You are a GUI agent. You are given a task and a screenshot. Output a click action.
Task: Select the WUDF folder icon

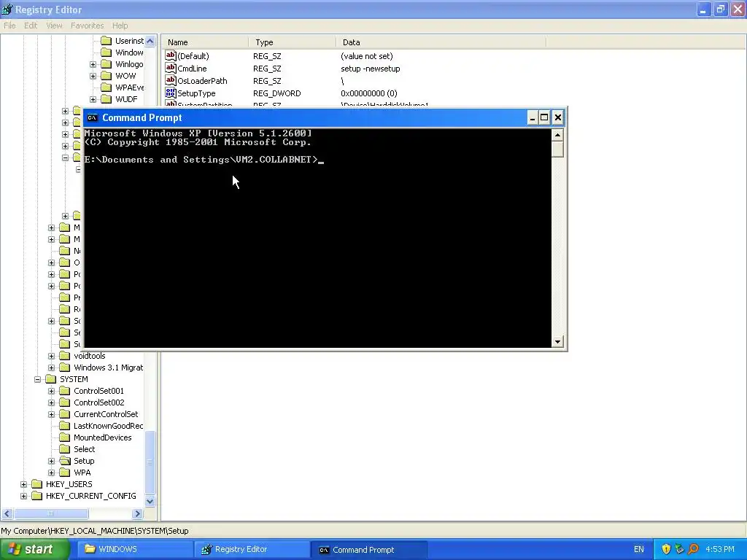click(x=107, y=99)
